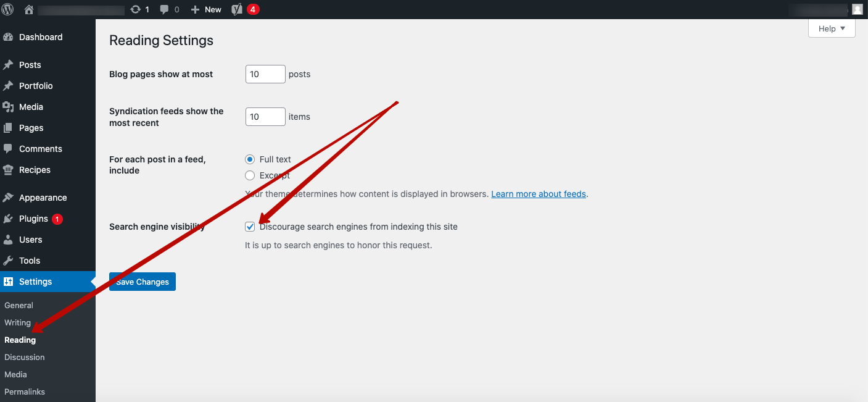Open the site home icon
The image size is (868, 402).
pos(28,9)
